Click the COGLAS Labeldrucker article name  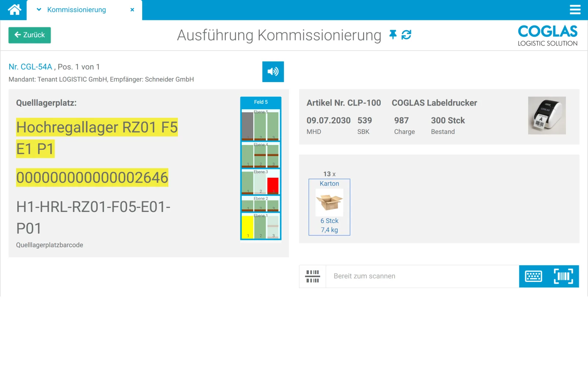coord(434,103)
